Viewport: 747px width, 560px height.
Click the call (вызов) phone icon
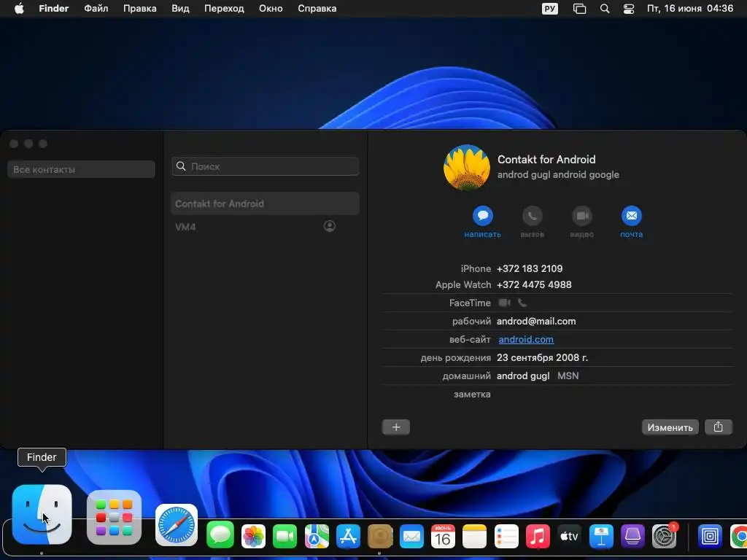point(532,216)
